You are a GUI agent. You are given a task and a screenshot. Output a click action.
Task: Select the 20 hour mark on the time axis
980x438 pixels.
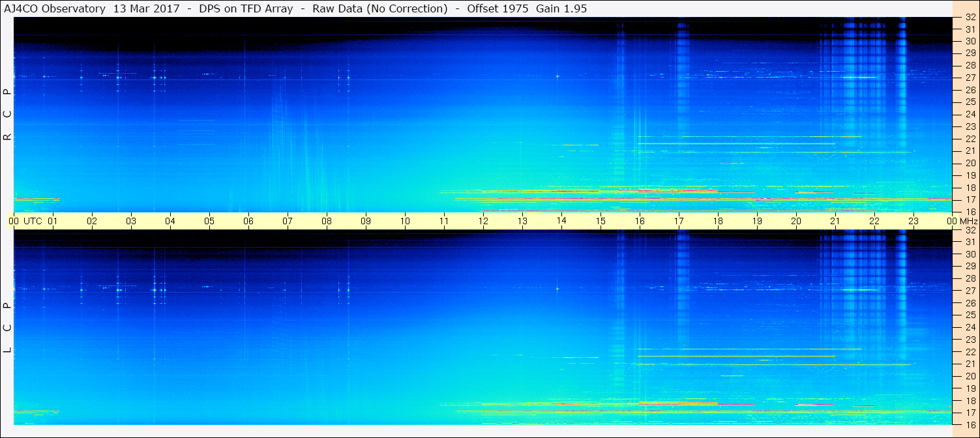point(796,221)
